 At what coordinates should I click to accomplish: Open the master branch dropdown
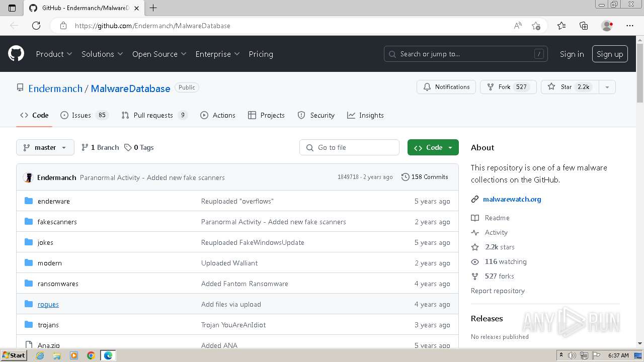[45, 147]
